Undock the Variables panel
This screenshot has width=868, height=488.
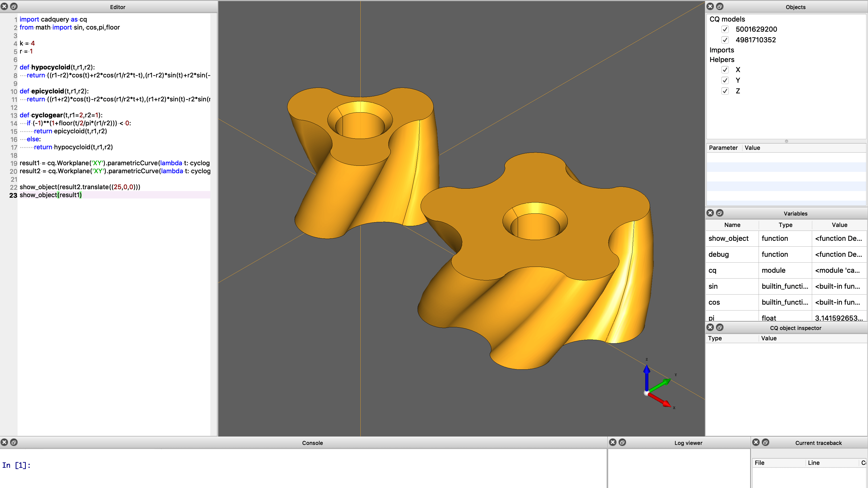(x=719, y=213)
